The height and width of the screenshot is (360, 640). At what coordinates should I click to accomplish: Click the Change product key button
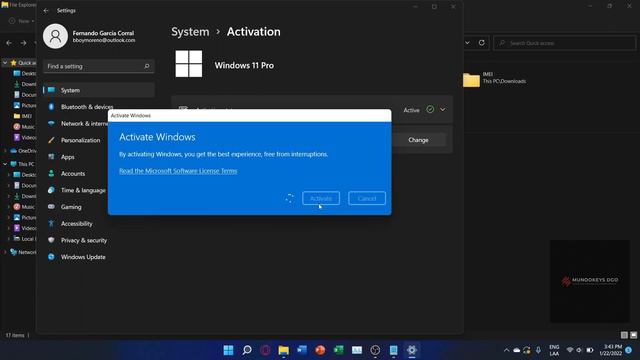[418, 140]
